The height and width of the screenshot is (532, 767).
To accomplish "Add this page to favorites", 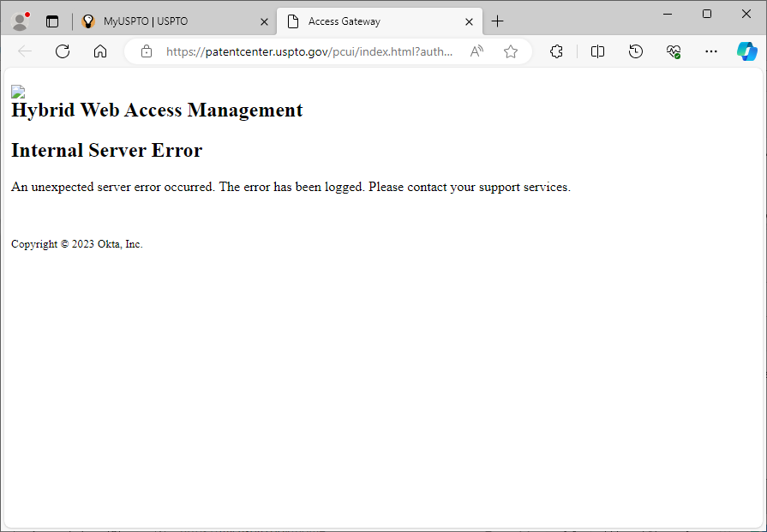I will coord(511,51).
